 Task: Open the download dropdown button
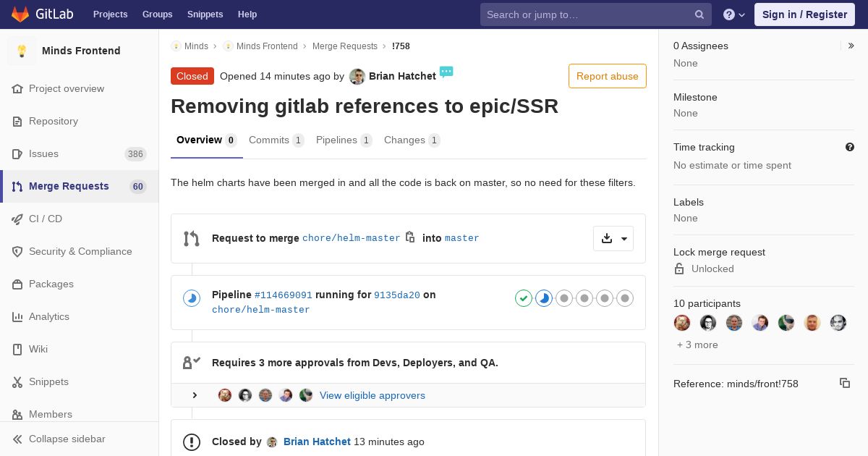(x=613, y=238)
